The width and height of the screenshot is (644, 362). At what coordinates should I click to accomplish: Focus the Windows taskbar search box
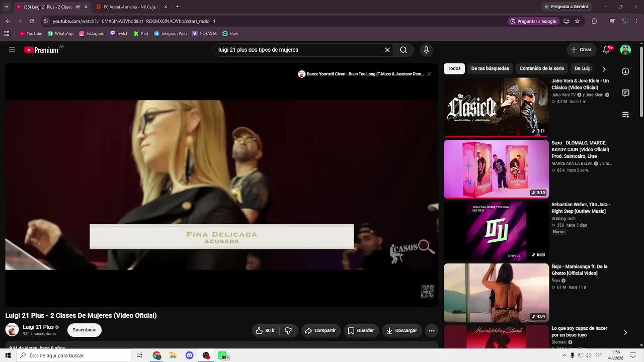point(73,355)
